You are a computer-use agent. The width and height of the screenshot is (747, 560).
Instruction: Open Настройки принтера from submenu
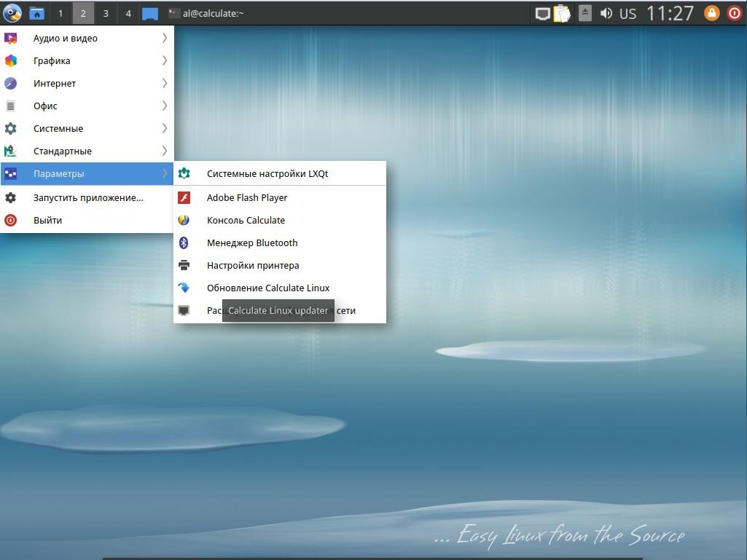[254, 265]
